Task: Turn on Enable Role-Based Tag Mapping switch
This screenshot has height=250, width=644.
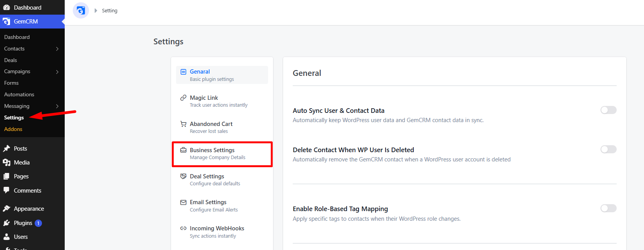Action: [609, 208]
